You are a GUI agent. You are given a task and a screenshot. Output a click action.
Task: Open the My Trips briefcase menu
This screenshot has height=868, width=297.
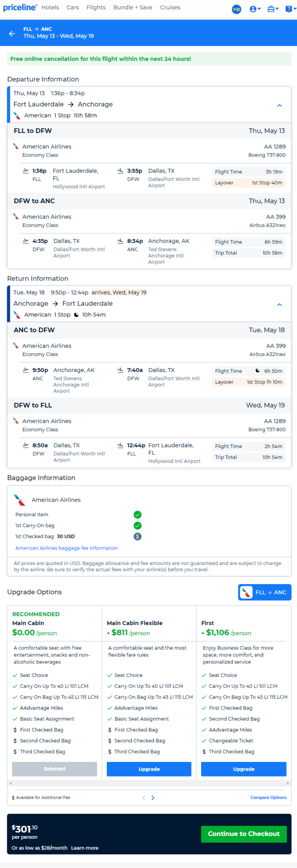click(273, 9)
